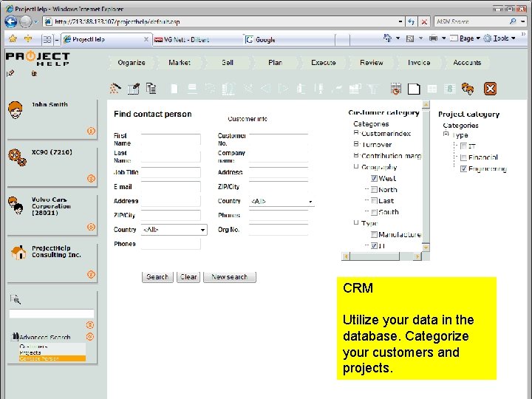This screenshot has height=399, width=532.
Task: Click the sidebar quick search text box
Action: pyautogui.click(x=51, y=313)
